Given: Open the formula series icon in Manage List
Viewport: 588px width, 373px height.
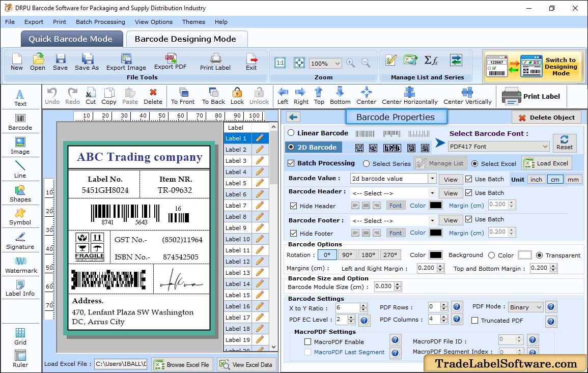Looking at the screenshot, I should click(431, 60).
